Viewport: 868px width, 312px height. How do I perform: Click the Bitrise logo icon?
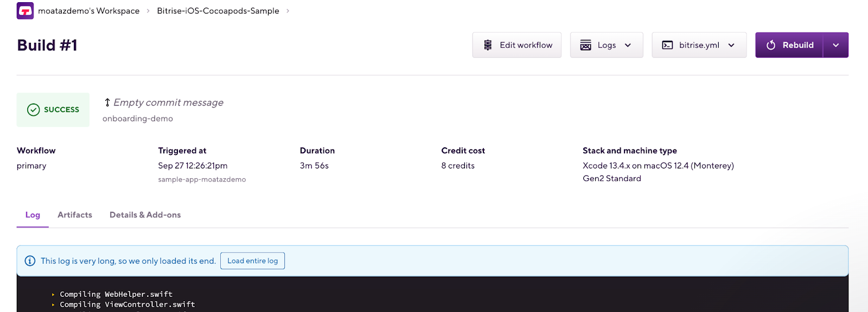click(25, 11)
